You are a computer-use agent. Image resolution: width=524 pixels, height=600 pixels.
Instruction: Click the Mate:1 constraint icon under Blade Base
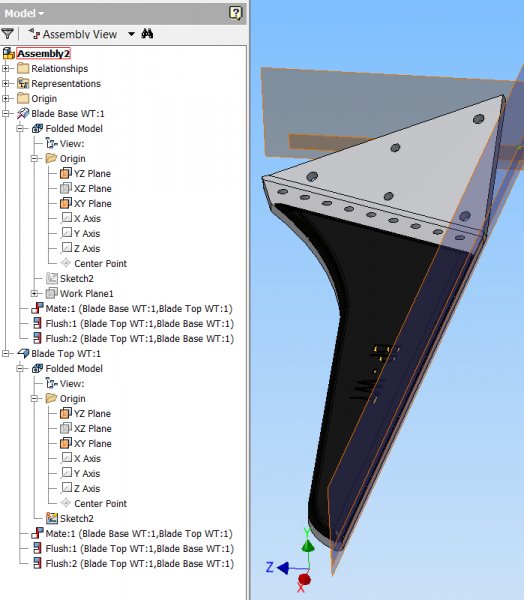tap(37, 308)
